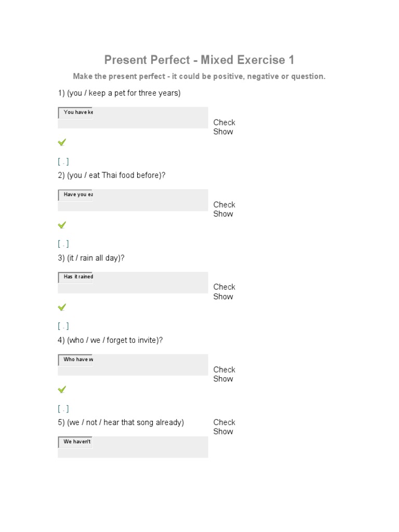
Task: Check the 'rain all day' answer
Action: click(x=224, y=287)
